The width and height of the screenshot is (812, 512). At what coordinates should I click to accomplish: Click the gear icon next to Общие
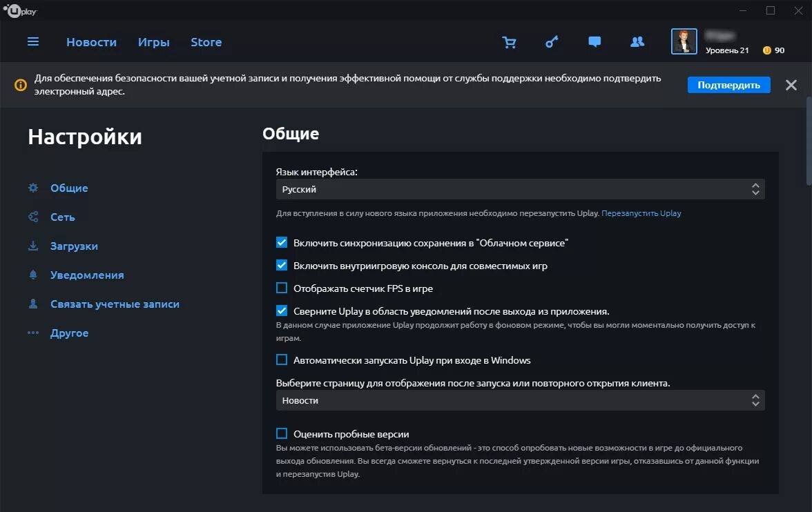[33, 188]
